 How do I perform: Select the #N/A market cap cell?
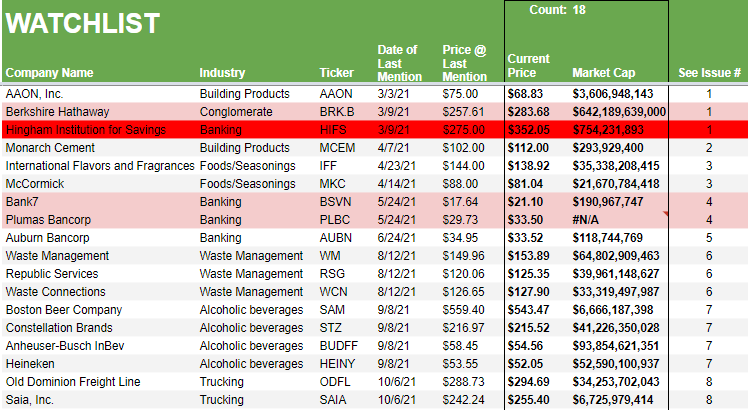[x=586, y=220]
